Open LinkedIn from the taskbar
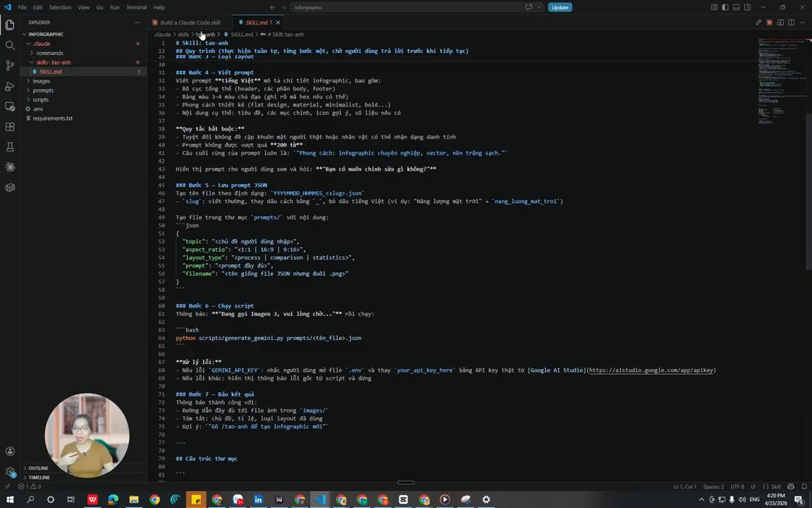 coord(258,500)
